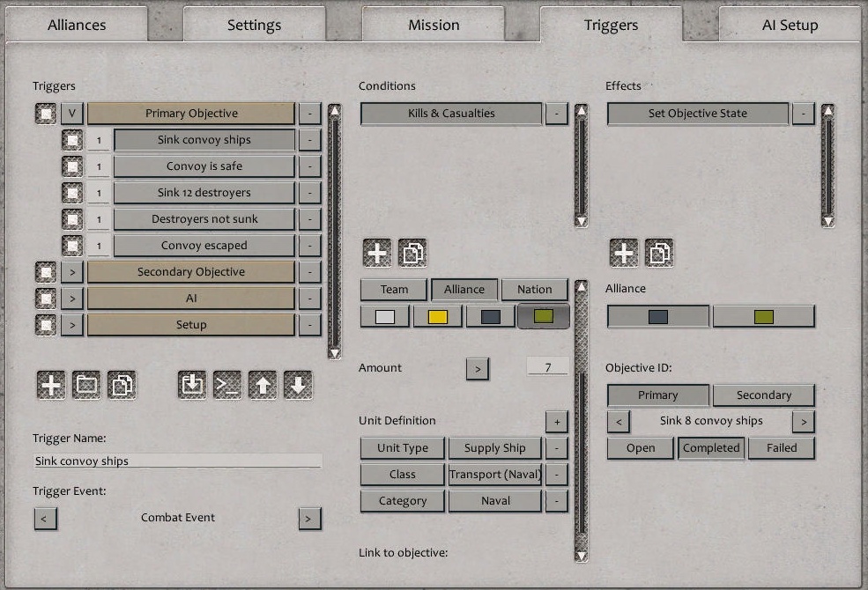Choose the white alliance in conditions
This screenshot has height=590, width=868.
tap(385, 317)
